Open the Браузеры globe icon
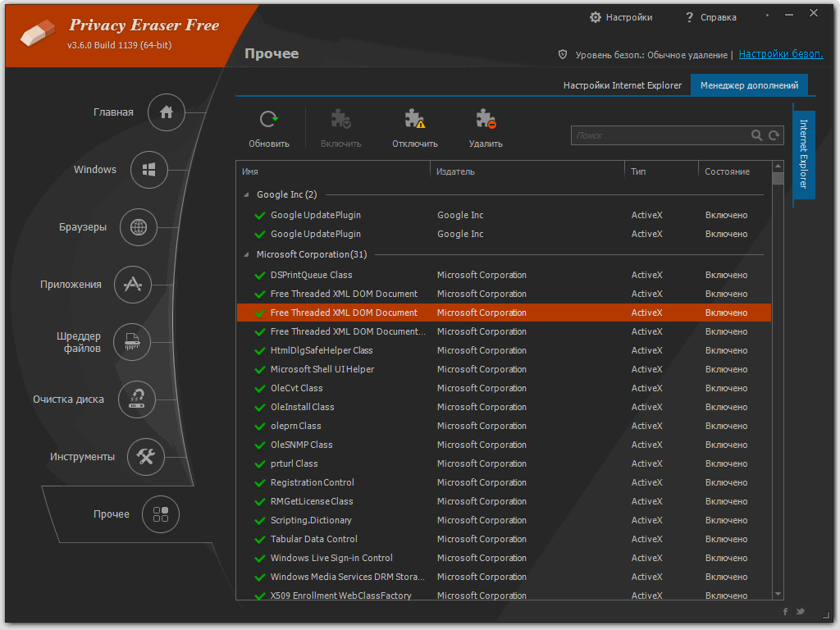Screen dimensions: 840x630 [x=138, y=227]
